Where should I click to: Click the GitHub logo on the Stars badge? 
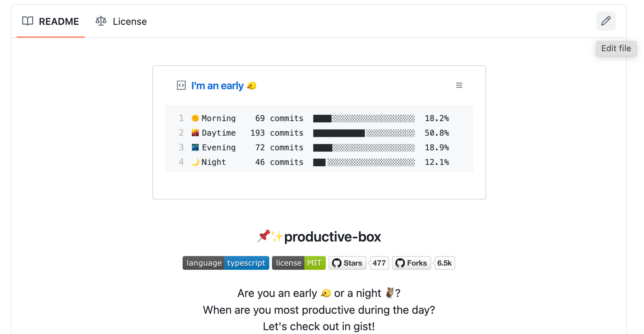point(337,263)
